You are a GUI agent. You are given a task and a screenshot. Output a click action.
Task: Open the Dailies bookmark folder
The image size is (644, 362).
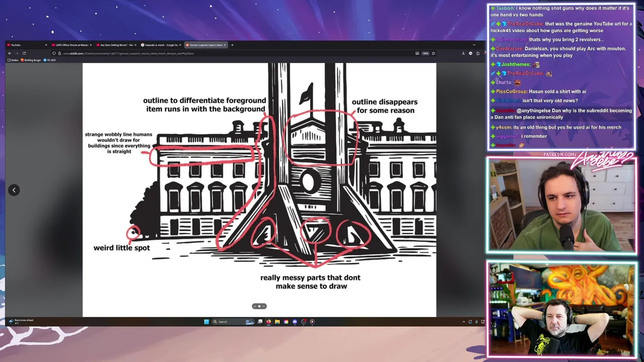(13, 60)
